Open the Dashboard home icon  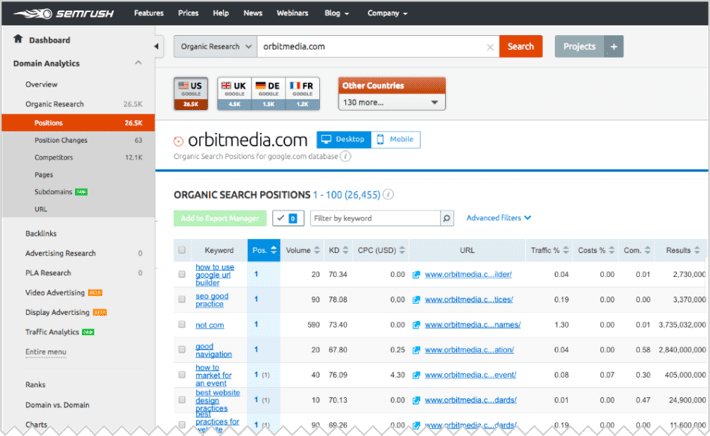18,39
